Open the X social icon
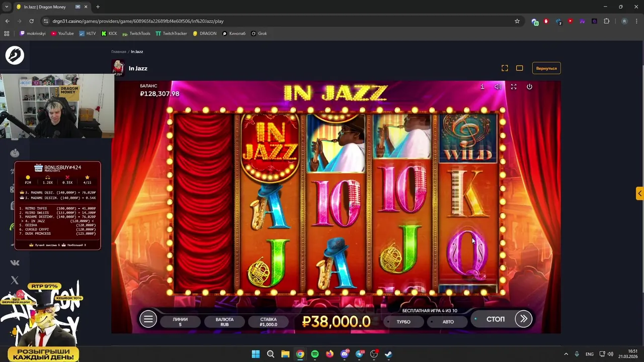The width and height of the screenshot is (644, 362). (15, 280)
